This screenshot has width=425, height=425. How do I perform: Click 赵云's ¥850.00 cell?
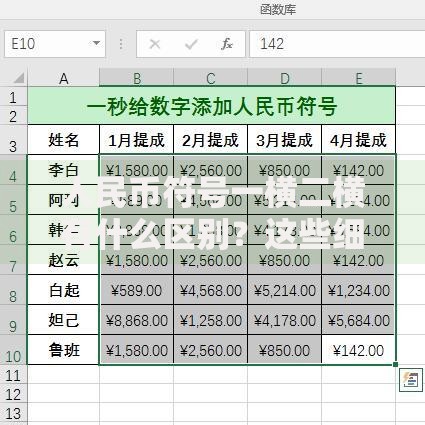coord(285,260)
